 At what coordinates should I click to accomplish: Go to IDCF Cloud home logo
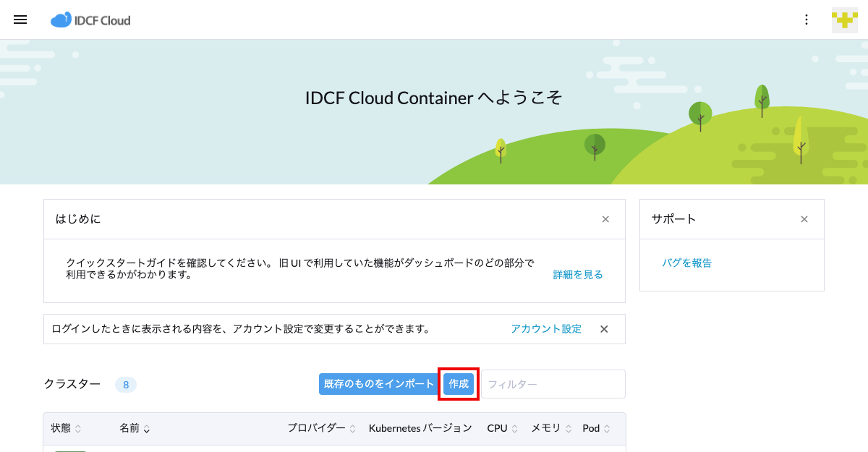[x=90, y=20]
